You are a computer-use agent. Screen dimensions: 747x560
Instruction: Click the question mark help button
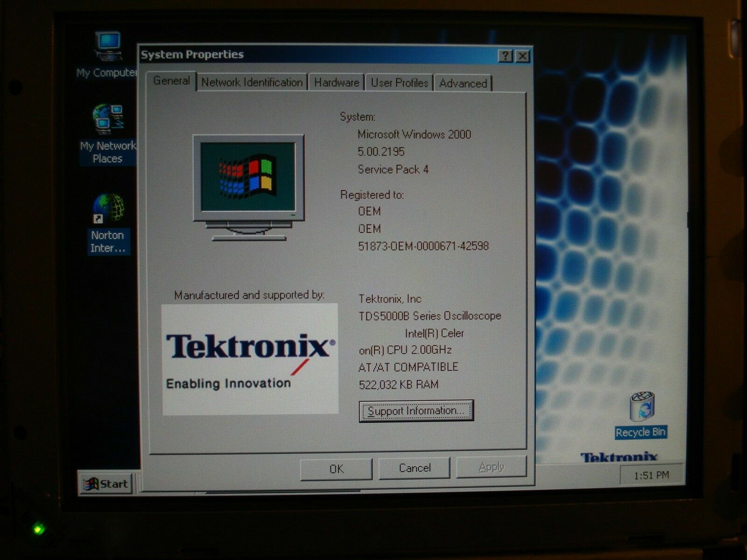pyautogui.click(x=506, y=56)
